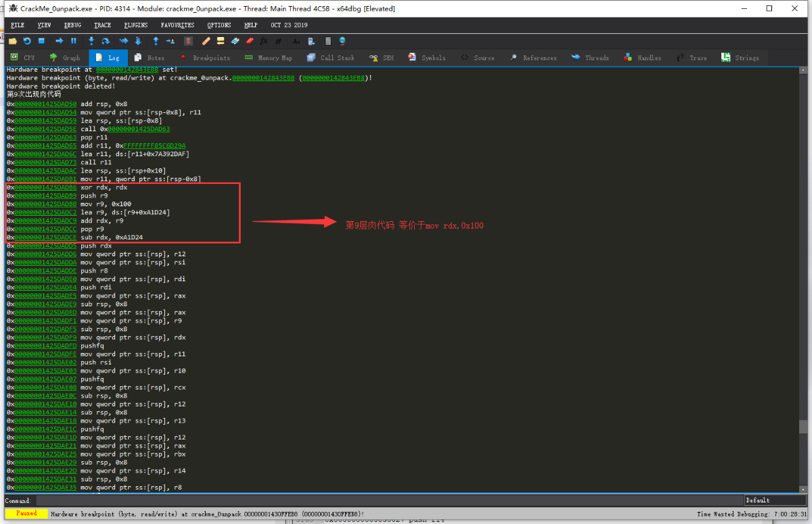Open the Calculator toolbar icon

tap(328, 41)
